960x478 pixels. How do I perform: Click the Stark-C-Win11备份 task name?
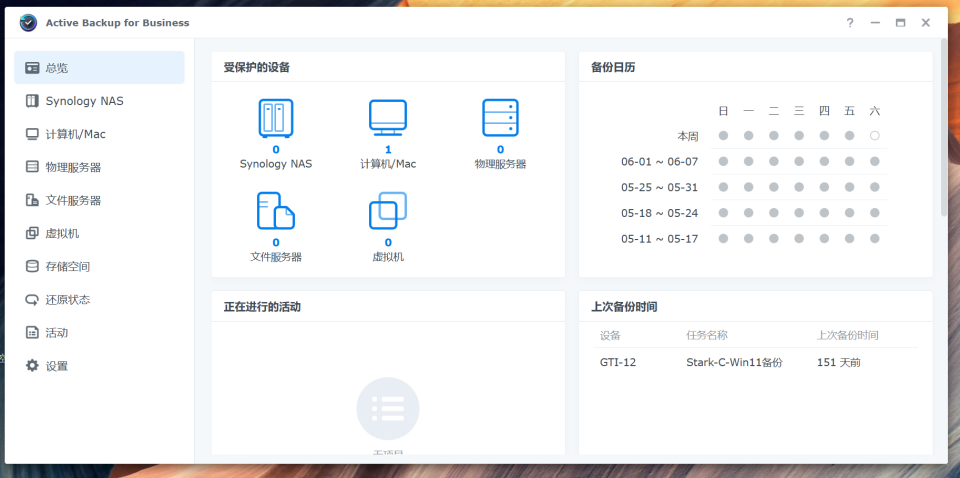pyautogui.click(x=734, y=362)
